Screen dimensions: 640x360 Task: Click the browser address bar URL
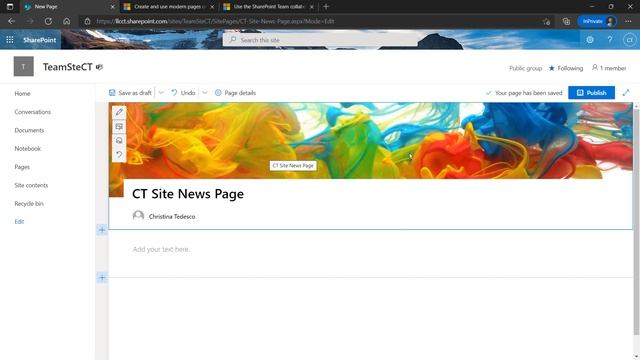(216, 21)
